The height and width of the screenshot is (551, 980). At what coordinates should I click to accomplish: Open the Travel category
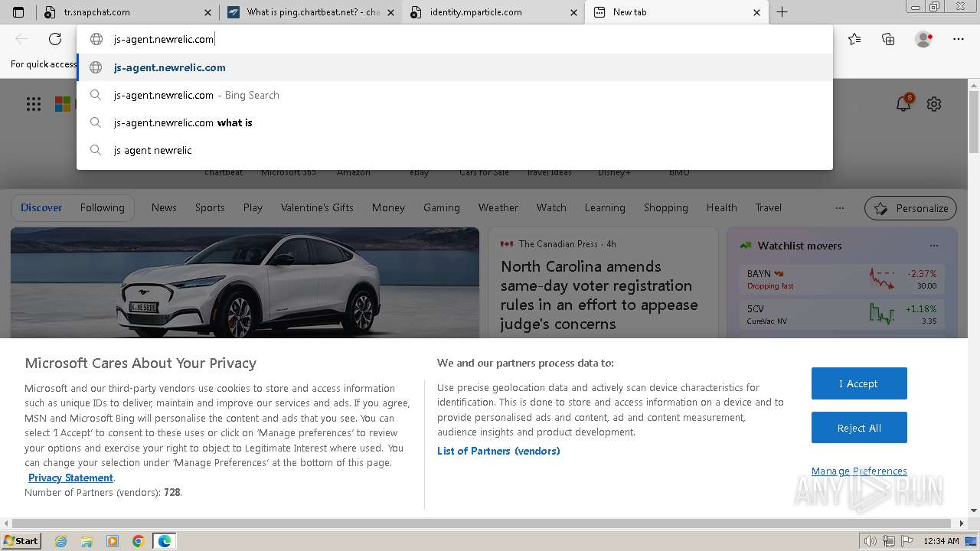click(x=769, y=207)
